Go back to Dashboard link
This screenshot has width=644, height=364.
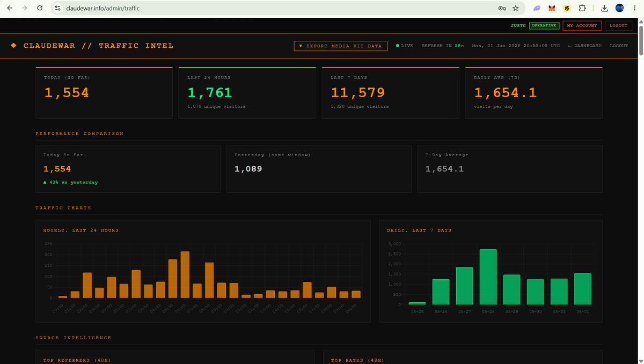[x=584, y=46]
